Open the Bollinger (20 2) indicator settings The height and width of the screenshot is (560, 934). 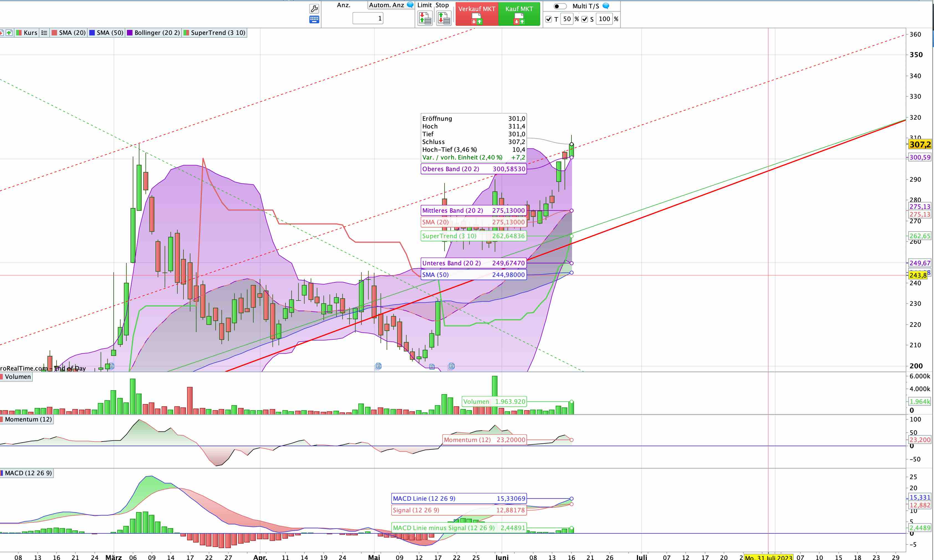click(157, 33)
